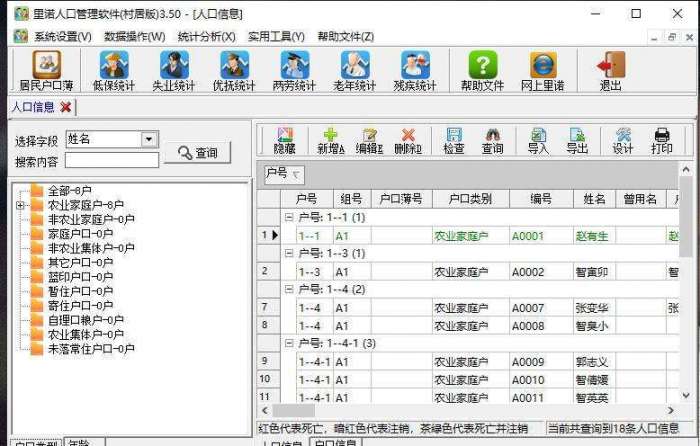This screenshot has height=446, width=700.
Task: Open the 帮助文件 help icon
Action: point(483,70)
